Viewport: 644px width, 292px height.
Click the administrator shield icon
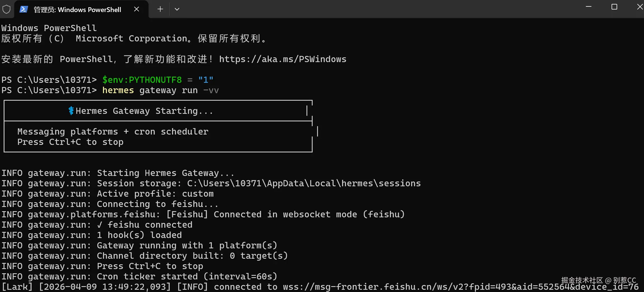pos(6,9)
